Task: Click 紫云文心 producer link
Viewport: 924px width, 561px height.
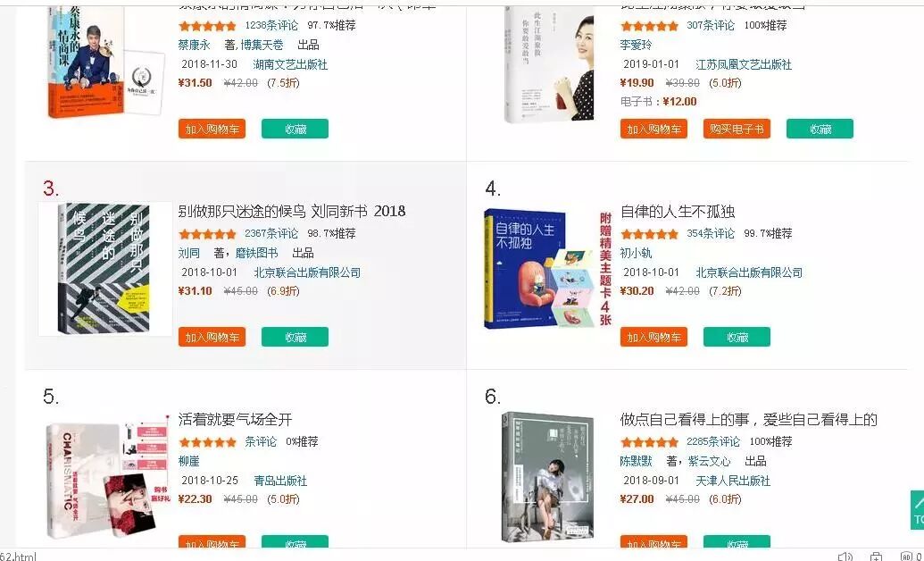Action: [709, 461]
